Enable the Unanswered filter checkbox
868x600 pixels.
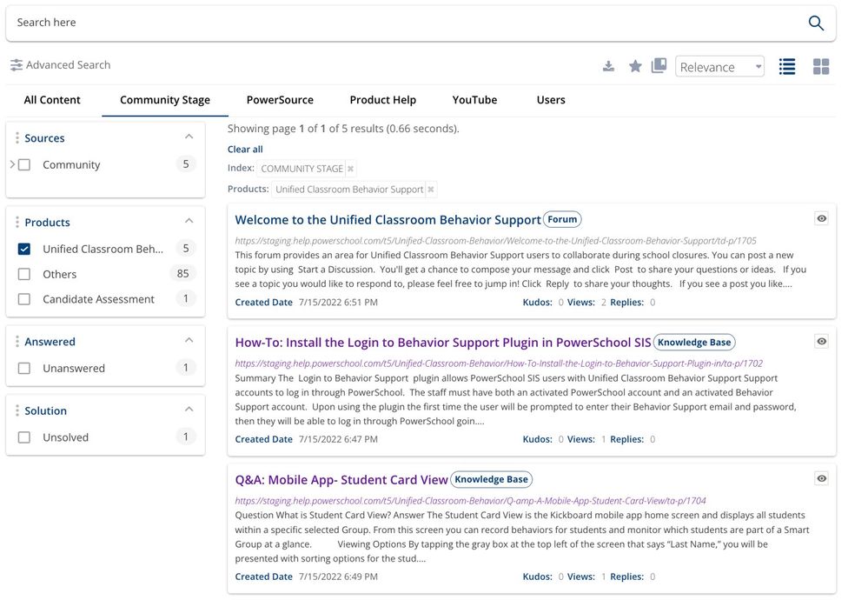(x=24, y=369)
